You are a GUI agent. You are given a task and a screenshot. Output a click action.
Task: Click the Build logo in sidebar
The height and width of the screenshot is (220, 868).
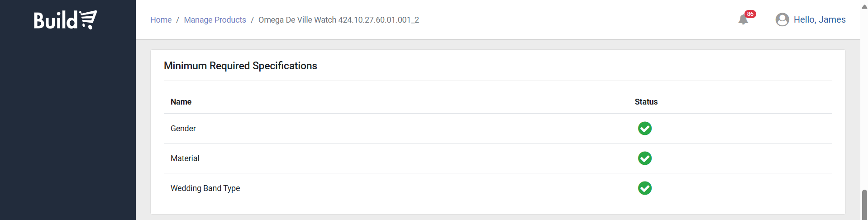pos(65,20)
